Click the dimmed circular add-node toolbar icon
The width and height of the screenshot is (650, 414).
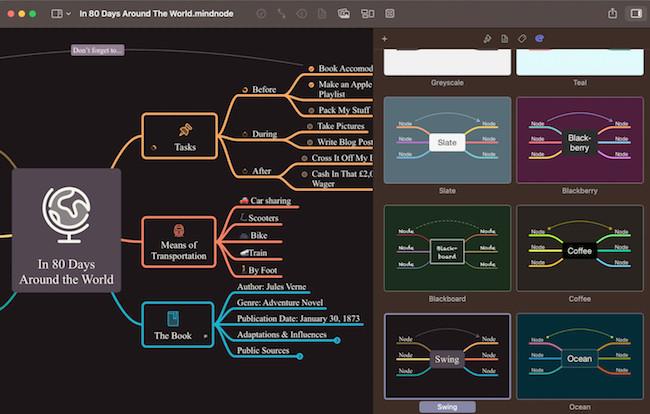click(261, 14)
